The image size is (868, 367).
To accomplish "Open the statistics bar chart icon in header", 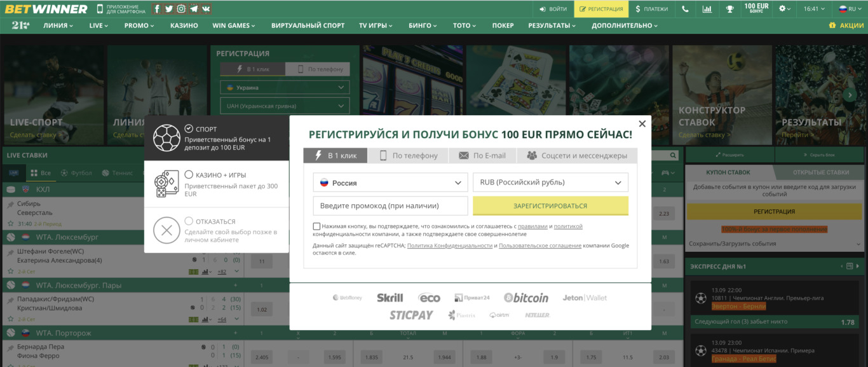I will (x=707, y=9).
